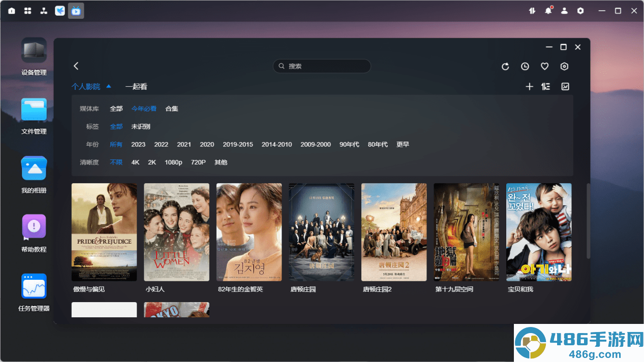This screenshot has width=644, height=362.
Task: Open the statistics chart icon
Action: pyautogui.click(x=565, y=87)
